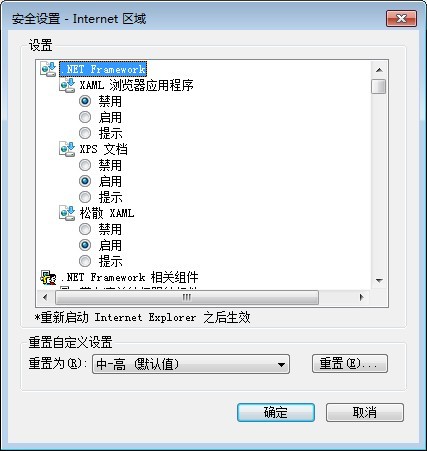427x451 pixels.
Task: Choose 提示 for XPS 文档
Action: pos(85,197)
